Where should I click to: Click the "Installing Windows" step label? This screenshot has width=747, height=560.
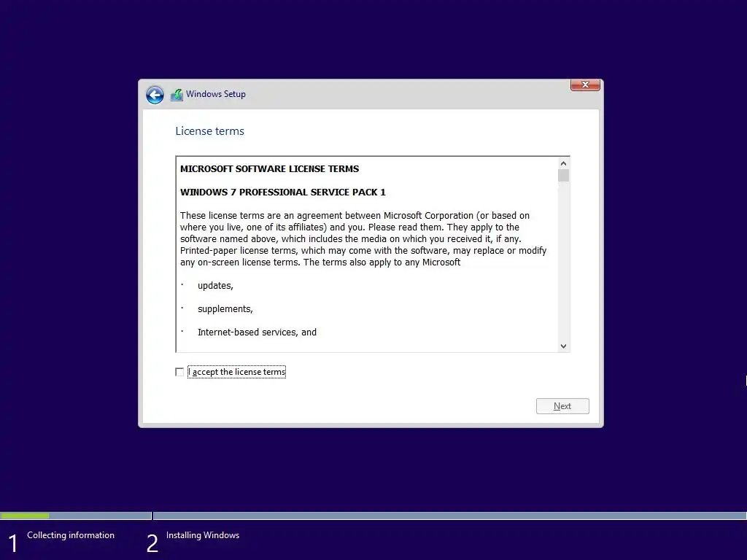[203, 535]
